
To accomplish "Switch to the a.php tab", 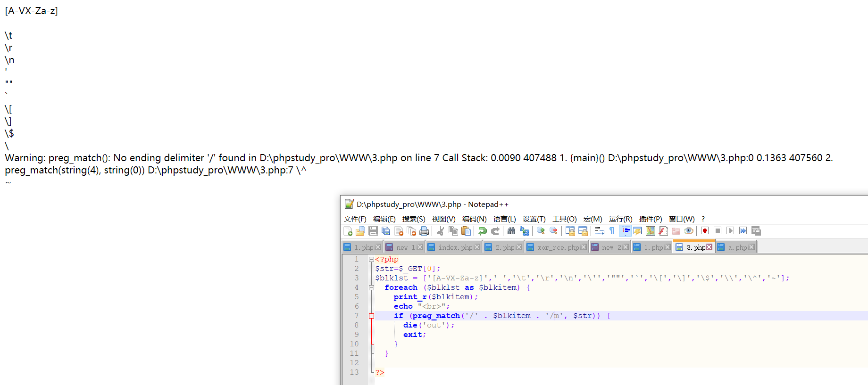I will [736, 247].
